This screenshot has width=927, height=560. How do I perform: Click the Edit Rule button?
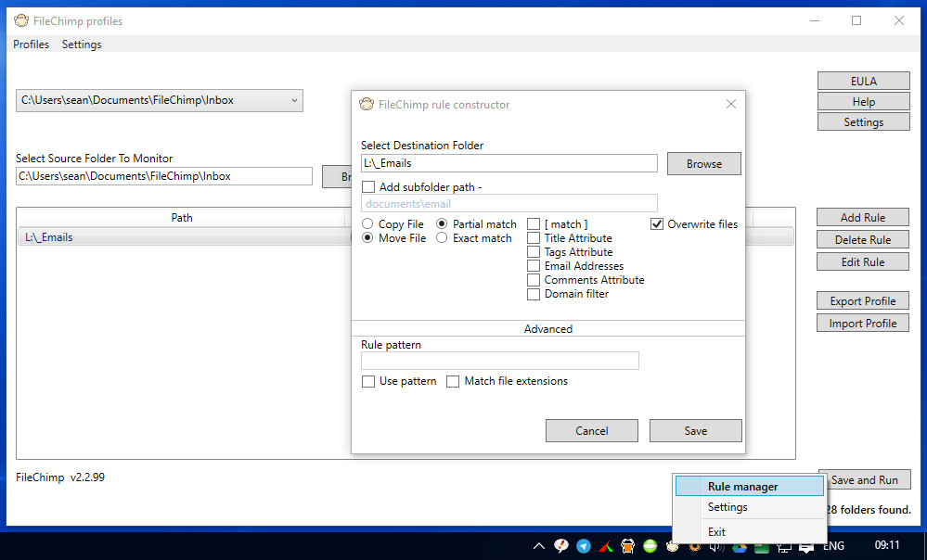[863, 261]
